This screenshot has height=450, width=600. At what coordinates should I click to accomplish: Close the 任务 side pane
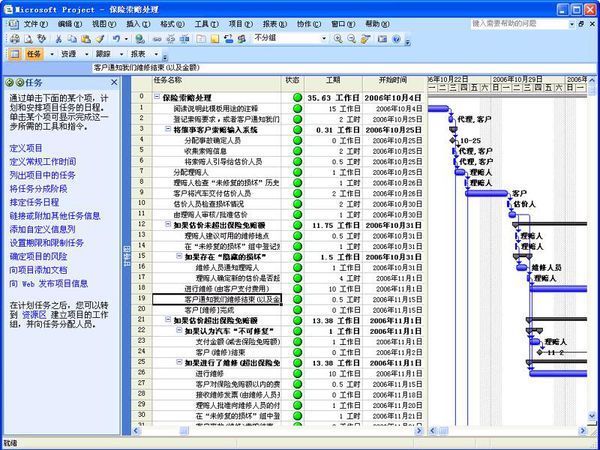114,82
